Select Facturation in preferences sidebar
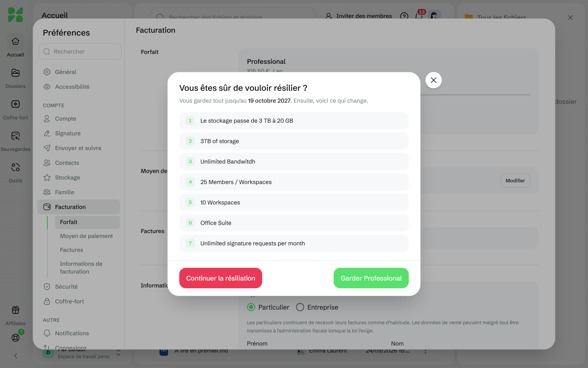The height and width of the screenshot is (368, 588). tap(78, 207)
